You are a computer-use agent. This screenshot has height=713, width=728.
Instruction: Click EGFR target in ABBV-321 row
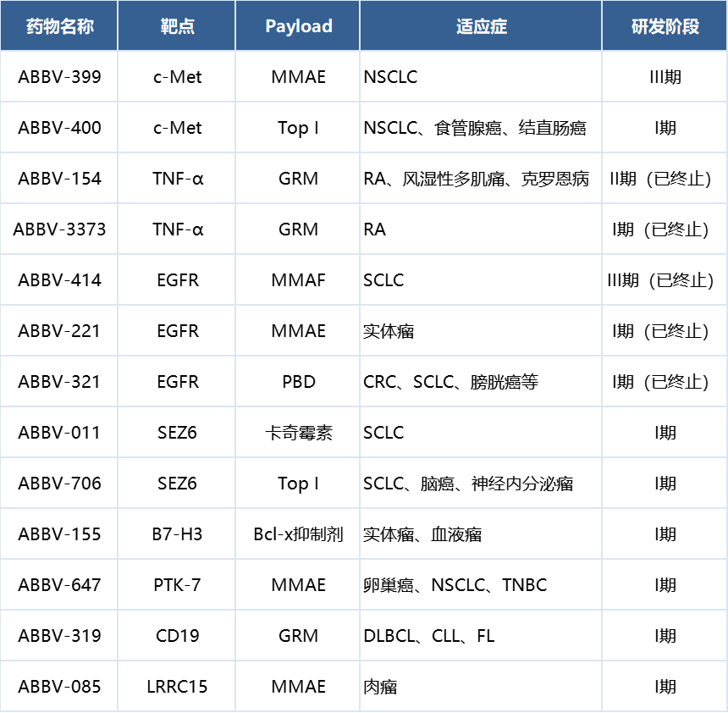(178, 381)
